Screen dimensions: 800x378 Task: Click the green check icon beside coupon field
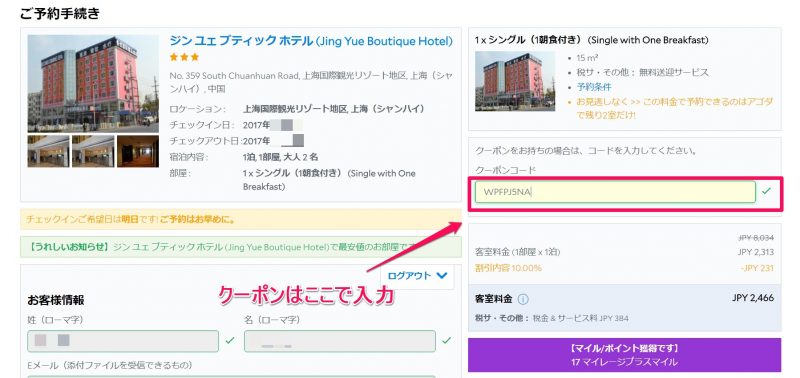tap(766, 191)
